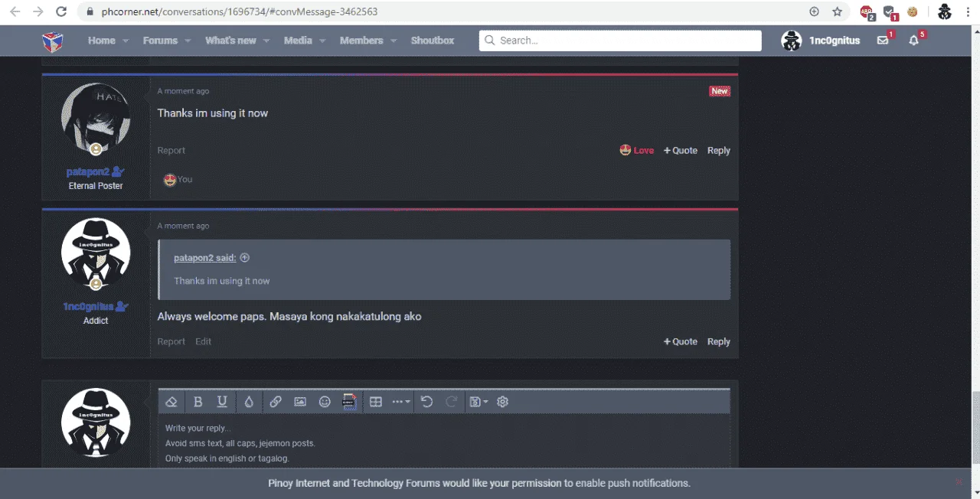Image resolution: width=980 pixels, height=499 pixels.
Task: Click the eraser remove formatting icon
Action: point(171,402)
